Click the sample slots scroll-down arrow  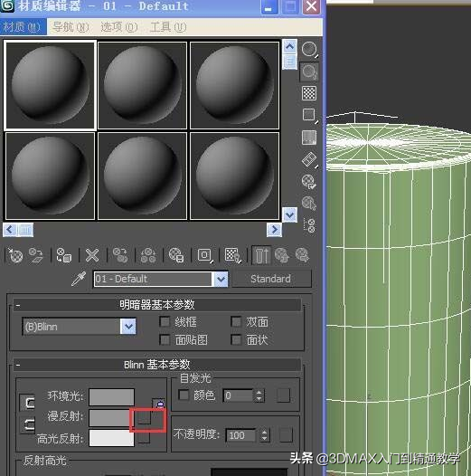click(289, 215)
